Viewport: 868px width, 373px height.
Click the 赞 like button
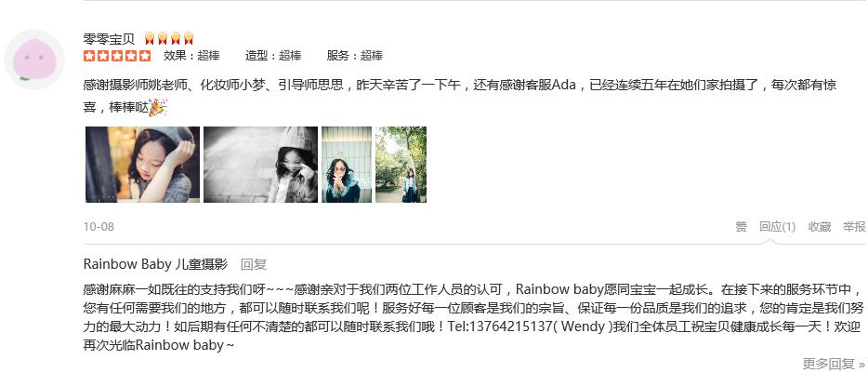742,226
